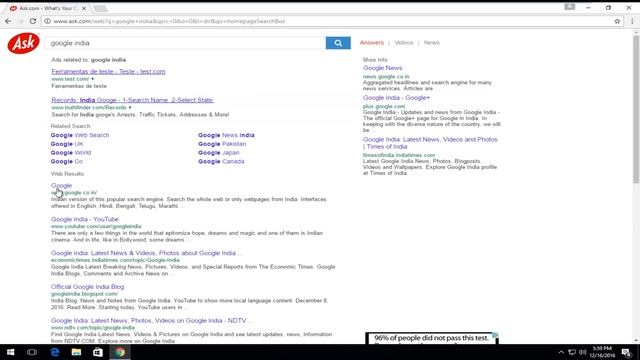
Task: Open File Explorer from taskbar
Action: pyautogui.click(x=76, y=352)
